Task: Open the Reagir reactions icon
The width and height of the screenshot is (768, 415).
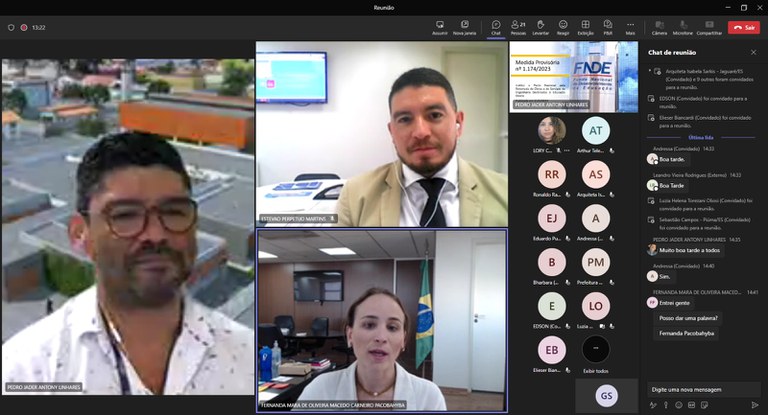Action: [x=563, y=26]
